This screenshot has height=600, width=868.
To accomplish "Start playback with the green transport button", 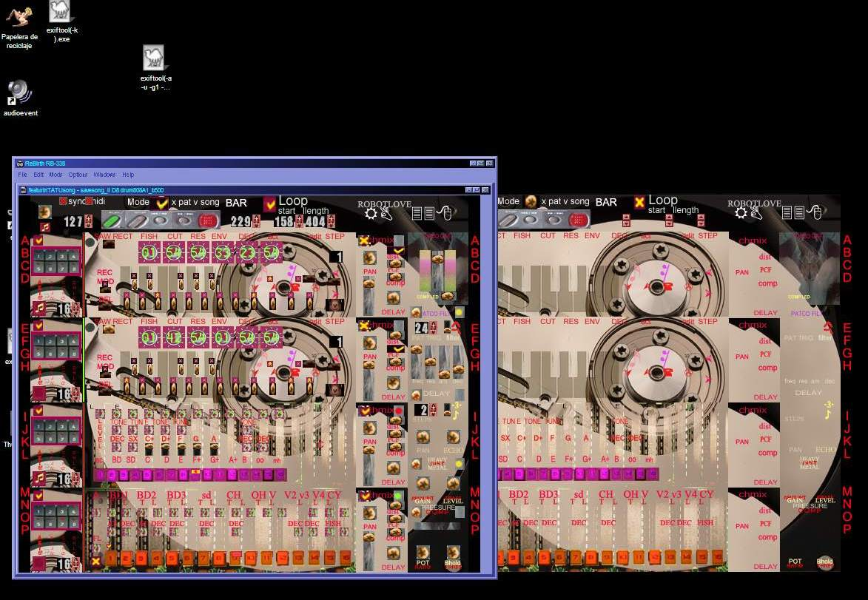I will click(x=112, y=221).
